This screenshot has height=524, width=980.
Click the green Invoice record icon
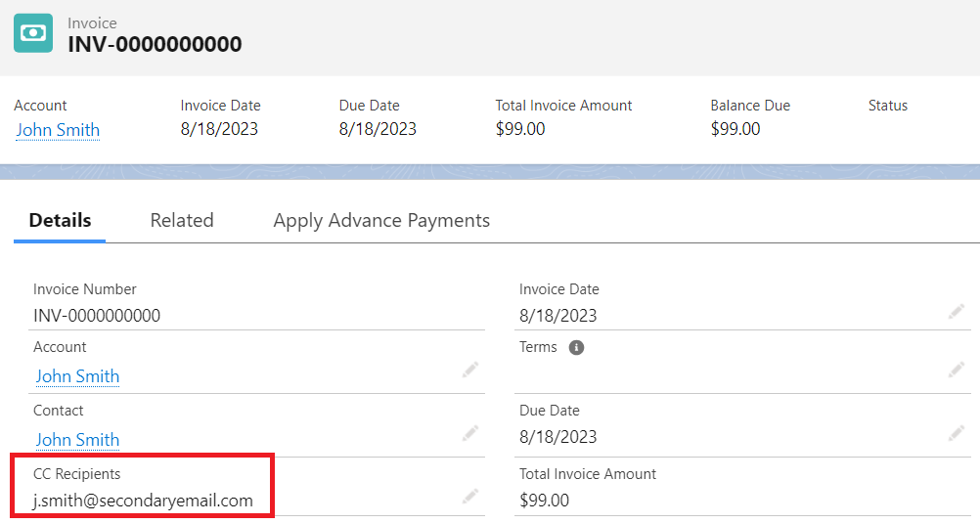coord(33,33)
